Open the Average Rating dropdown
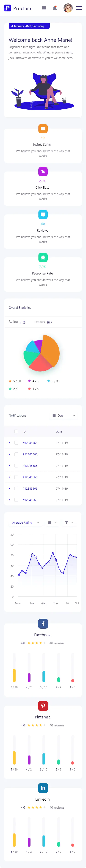86x868 pixels. coord(25,523)
